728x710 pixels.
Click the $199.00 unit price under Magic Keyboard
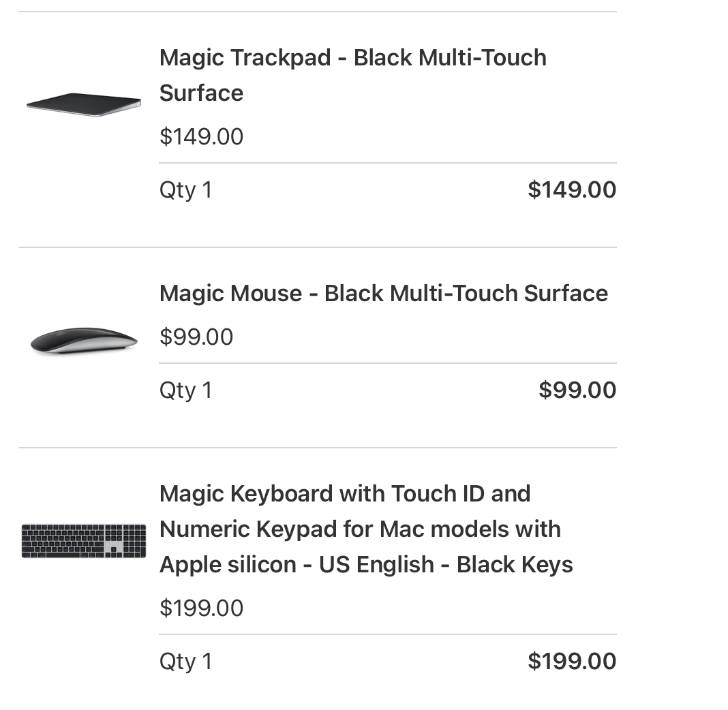coord(201,608)
